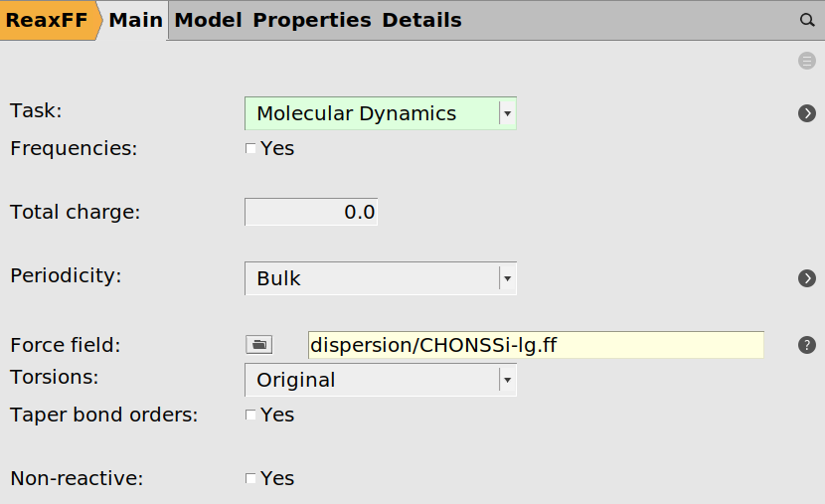825x504 pixels.
Task: Open the Properties tab
Action: tap(312, 20)
